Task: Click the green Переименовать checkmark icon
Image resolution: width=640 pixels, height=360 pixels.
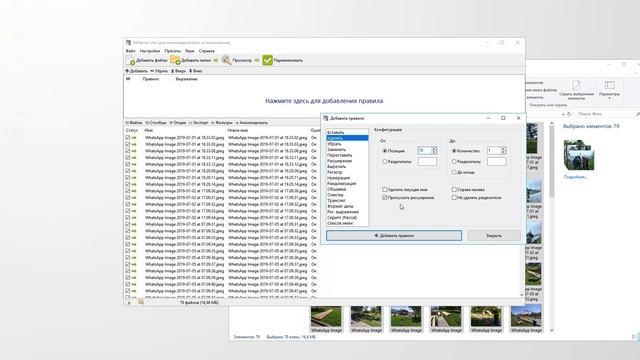Action: click(267, 60)
